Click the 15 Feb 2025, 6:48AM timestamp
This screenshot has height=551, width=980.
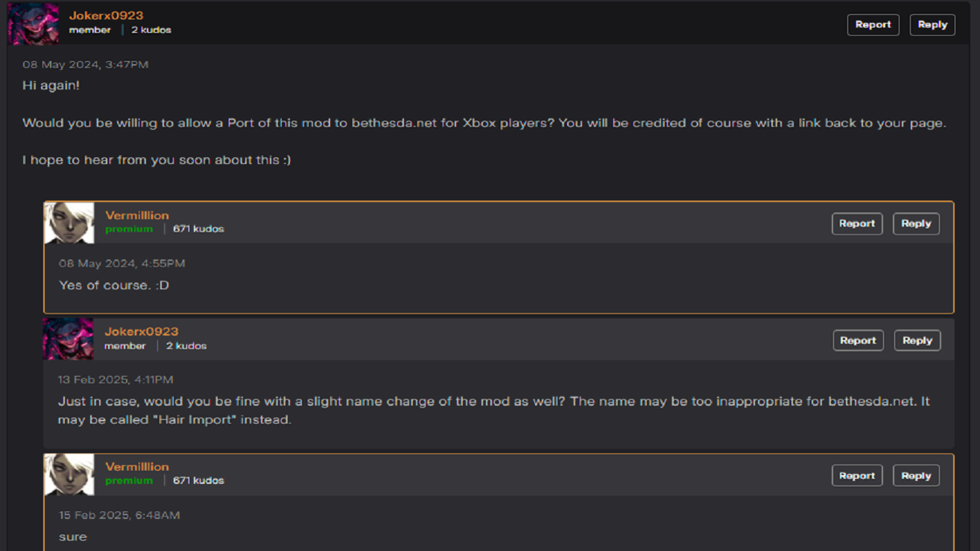point(119,515)
